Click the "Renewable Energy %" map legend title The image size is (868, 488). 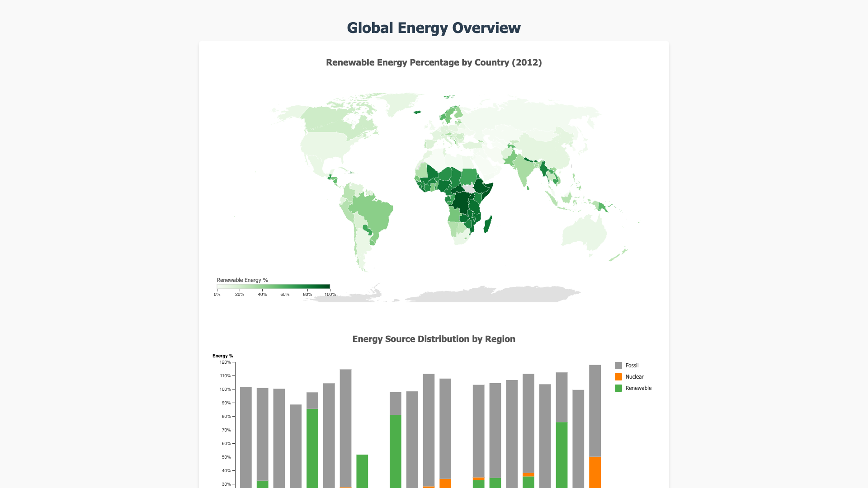242,280
